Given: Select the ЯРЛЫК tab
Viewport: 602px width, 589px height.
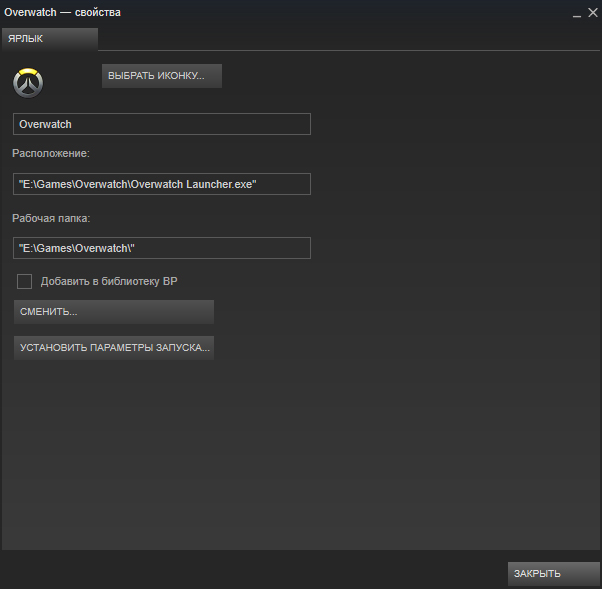Looking at the screenshot, I should [50, 39].
